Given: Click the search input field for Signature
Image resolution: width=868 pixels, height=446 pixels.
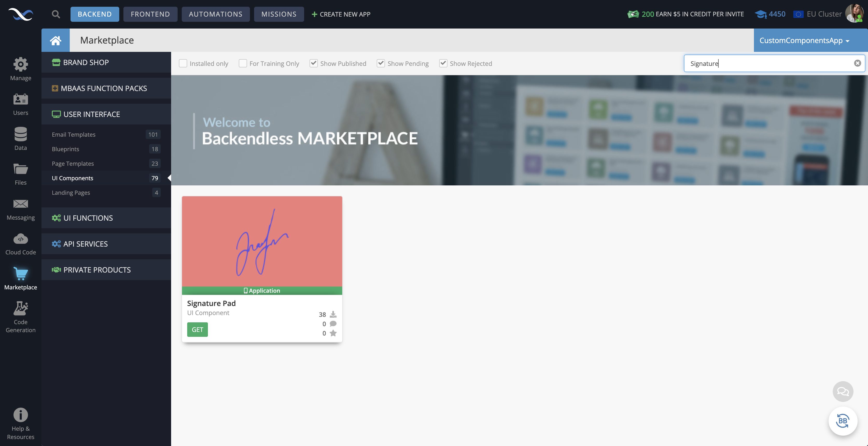Looking at the screenshot, I should coord(770,63).
